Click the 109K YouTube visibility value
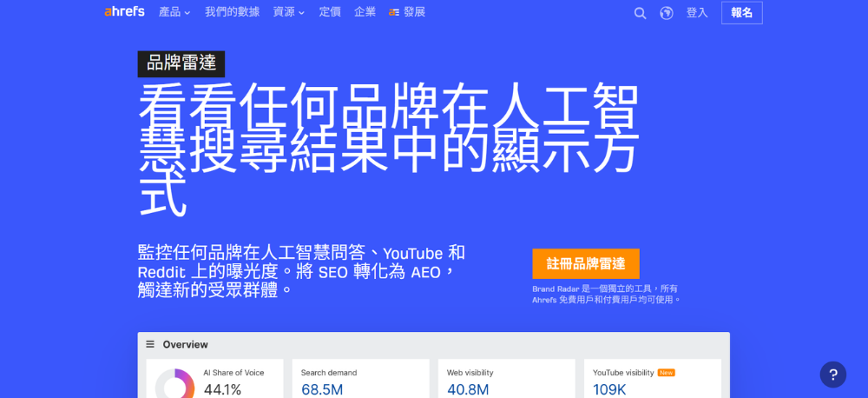Screen dimensions: 868x398 pos(609,389)
